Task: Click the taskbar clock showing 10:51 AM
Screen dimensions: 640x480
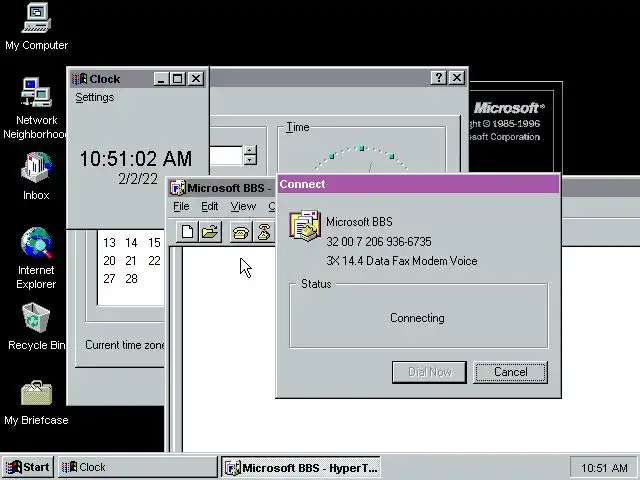Action: click(604, 468)
